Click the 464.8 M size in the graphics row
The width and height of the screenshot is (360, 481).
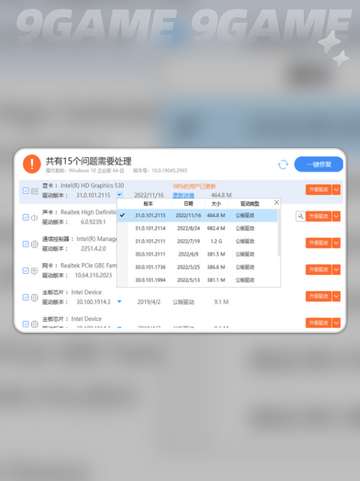[x=221, y=195]
